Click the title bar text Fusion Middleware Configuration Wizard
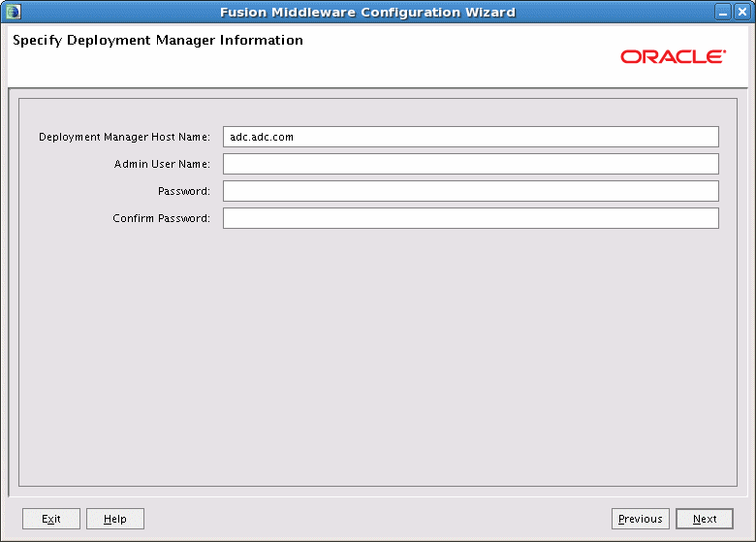 (368, 12)
